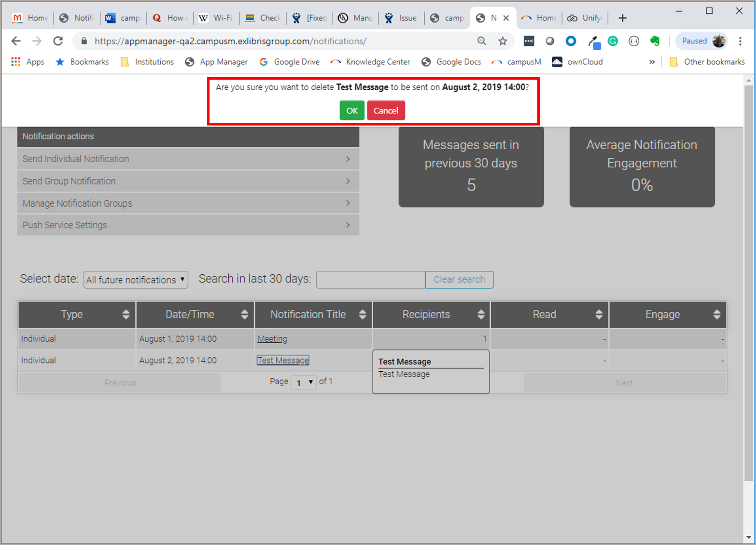Screen dimensions: 756x545
Task: Click the Search in last 30 days field
Action: [x=370, y=279]
